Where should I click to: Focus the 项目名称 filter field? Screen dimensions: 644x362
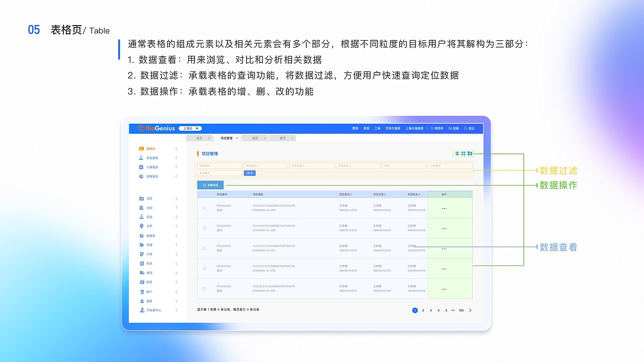pyautogui.click(x=219, y=165)
